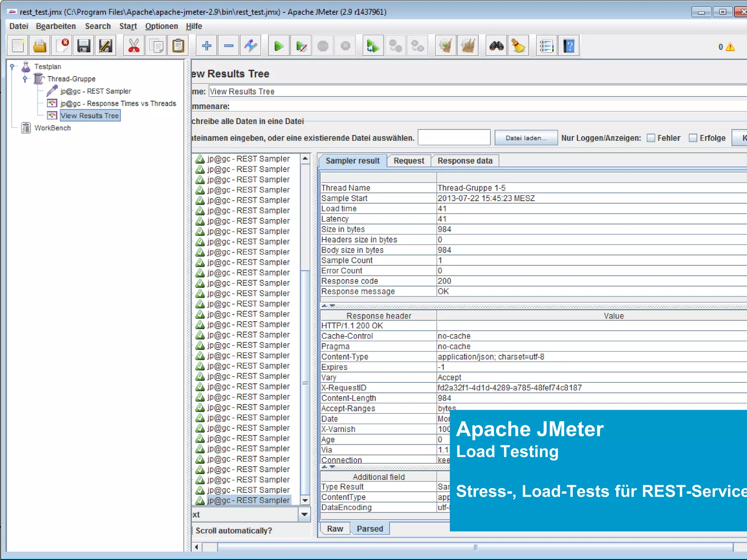Enable the Erfolge checkbox

tap(693, 138)
